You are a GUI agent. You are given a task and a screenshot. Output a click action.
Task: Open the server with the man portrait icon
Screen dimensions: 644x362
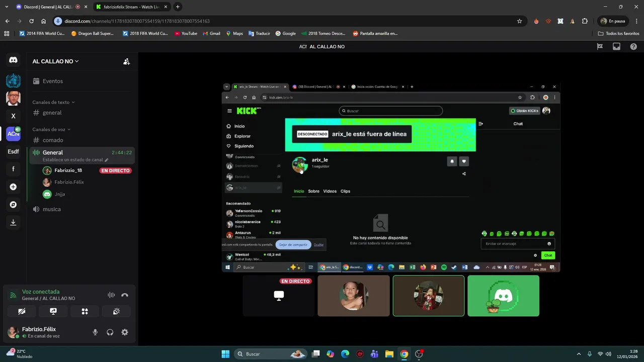(x=13, y=98)
